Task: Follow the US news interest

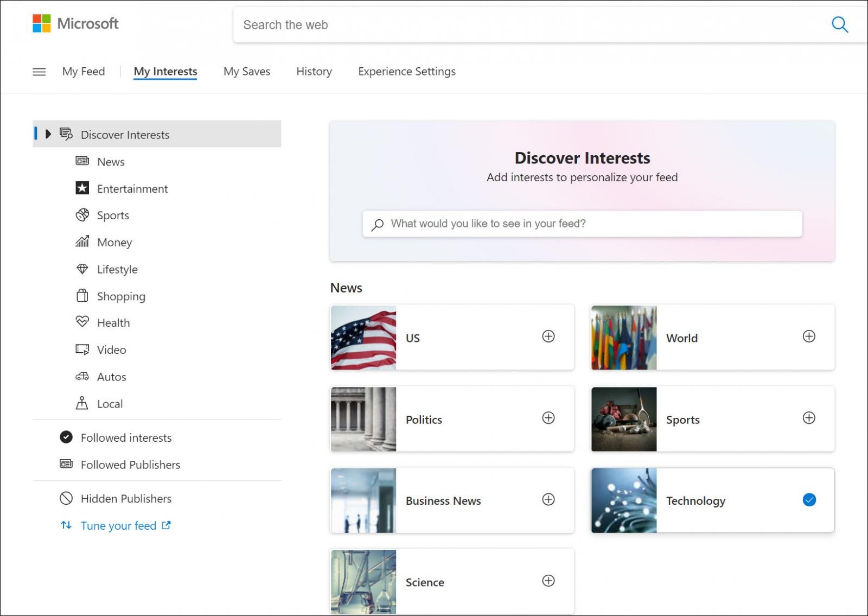Action: [x=548, y=336]
